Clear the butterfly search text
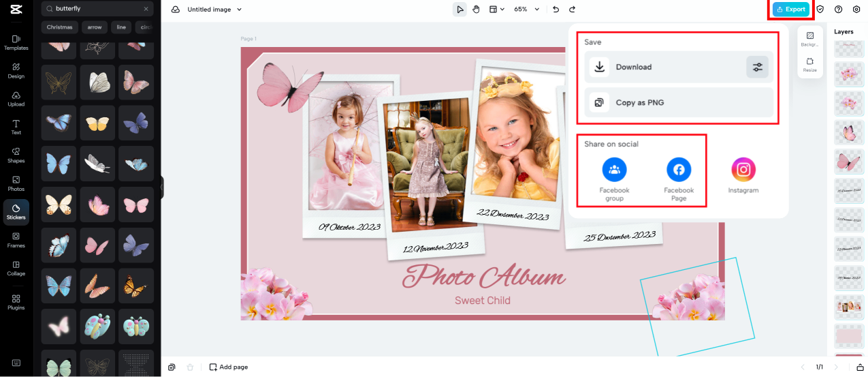The width and height of the screenshot is (868, 379). (x=146, y=10)
